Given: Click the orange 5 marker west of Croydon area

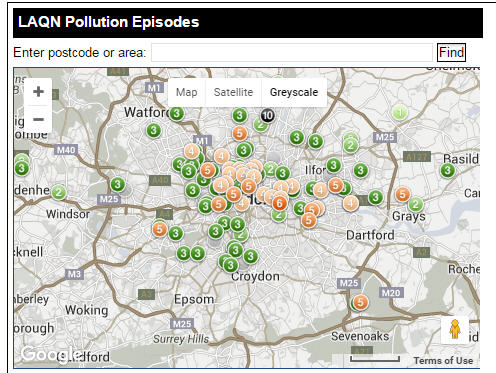Looking at the screenshot, I should pyautogui.click(x=160, y=229).
